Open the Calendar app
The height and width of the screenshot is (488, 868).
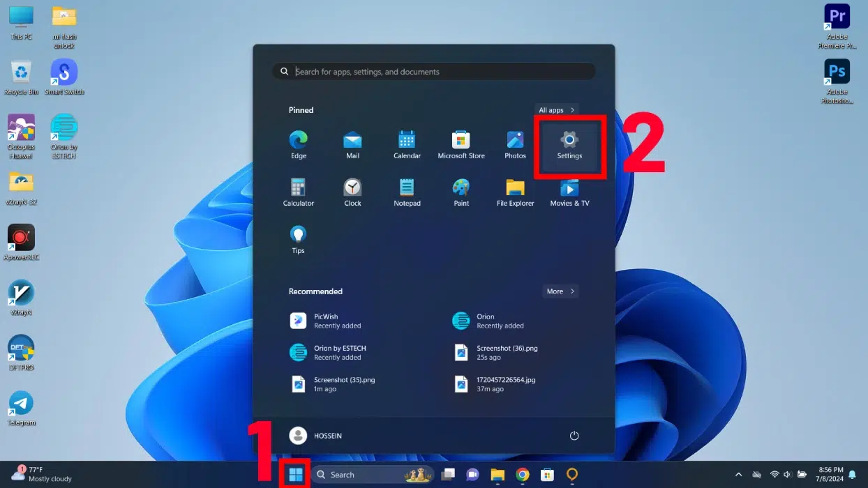(x=407, y=145)
